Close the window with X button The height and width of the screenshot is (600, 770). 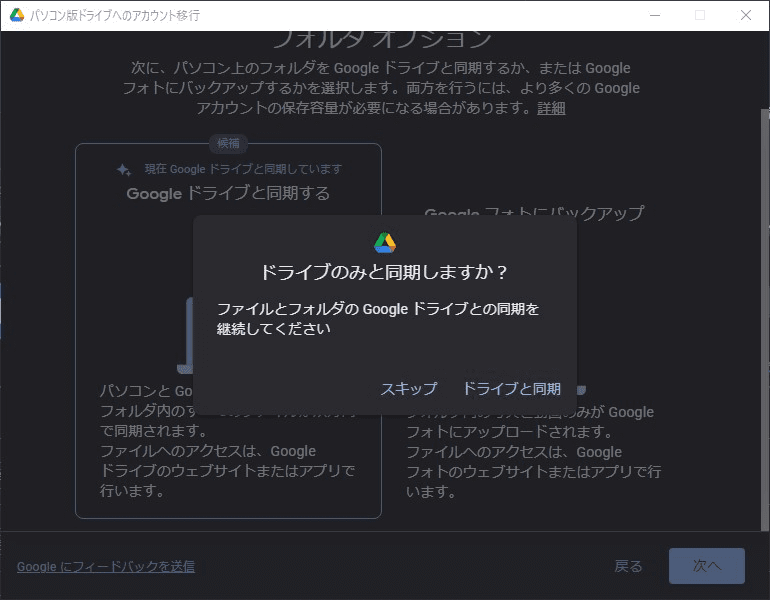pos(745,15)
